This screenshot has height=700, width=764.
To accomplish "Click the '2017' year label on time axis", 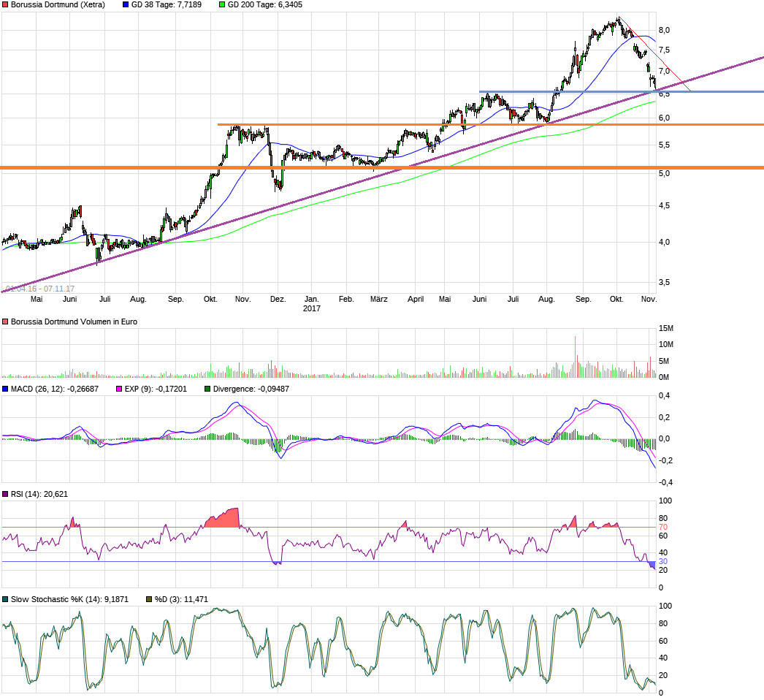I will (x=312, y=308).
